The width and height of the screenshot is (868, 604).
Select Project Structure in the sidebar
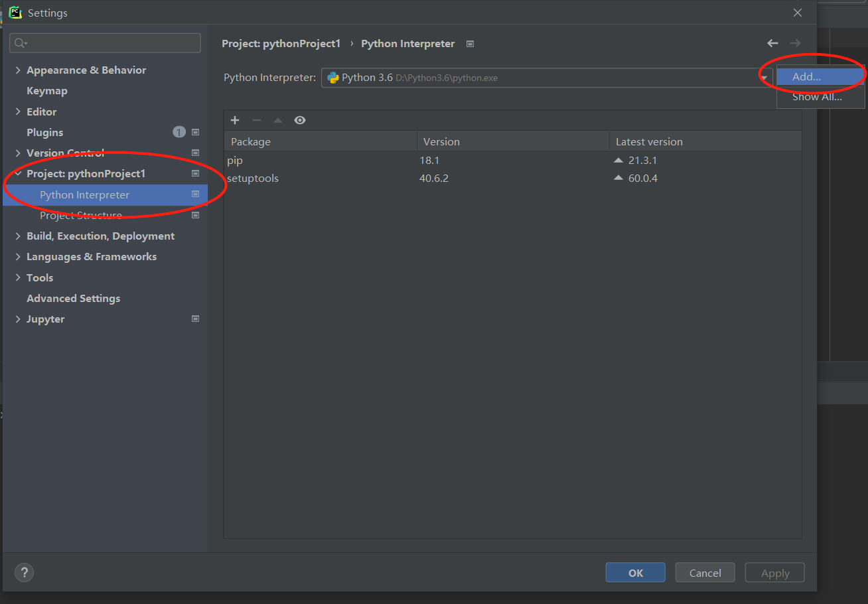pos(81,215)
